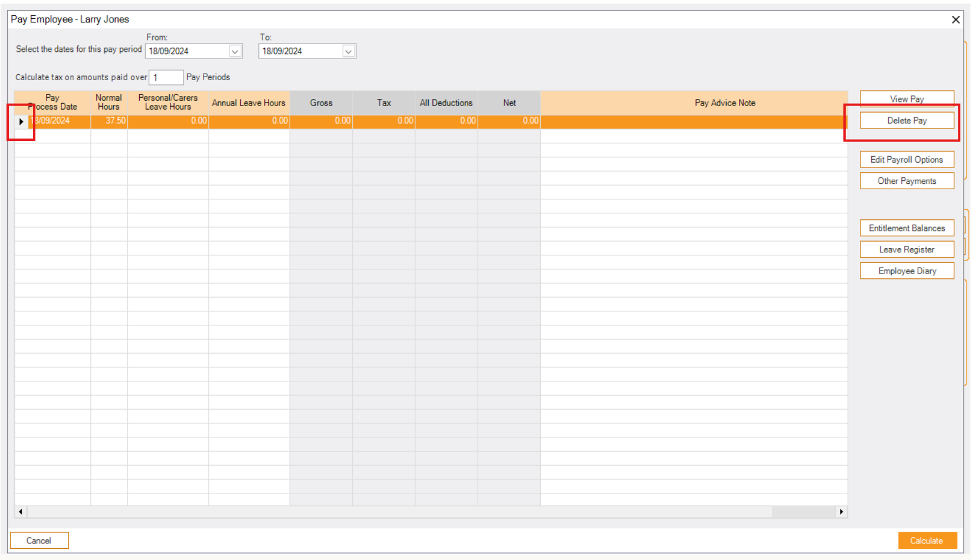Select the Net 0.00 cell
Image resolution: width=972 pixels, height=560 pixels.
[x=509, y=121]
